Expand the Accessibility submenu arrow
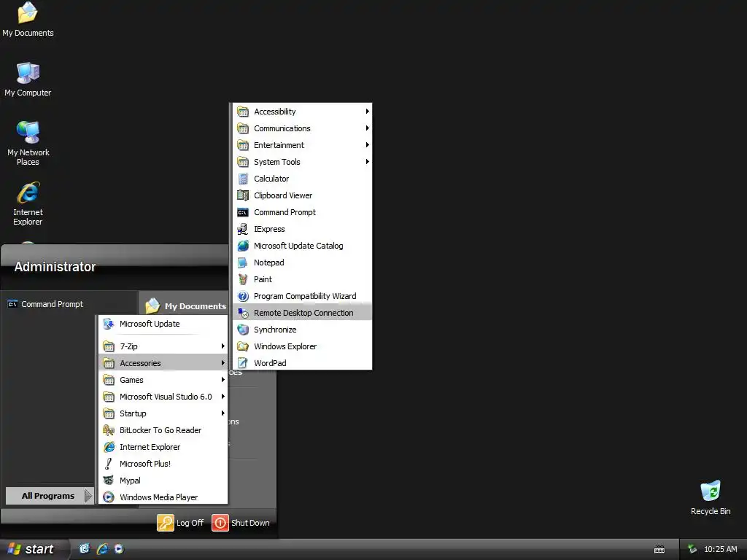Screen dimensions: 747x560 click(368, 112)
